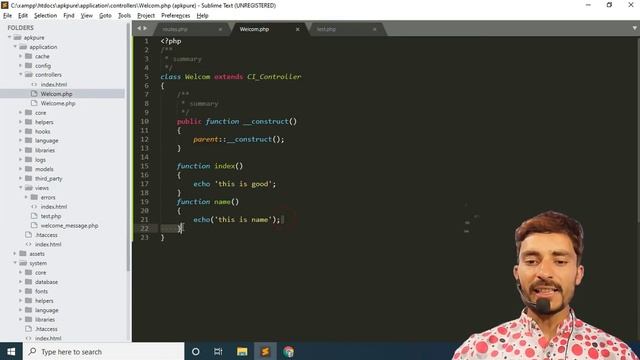Click the fonts folder icon under system
The height and width of the screenshot is (360, 640).
[x=29, y=291]
